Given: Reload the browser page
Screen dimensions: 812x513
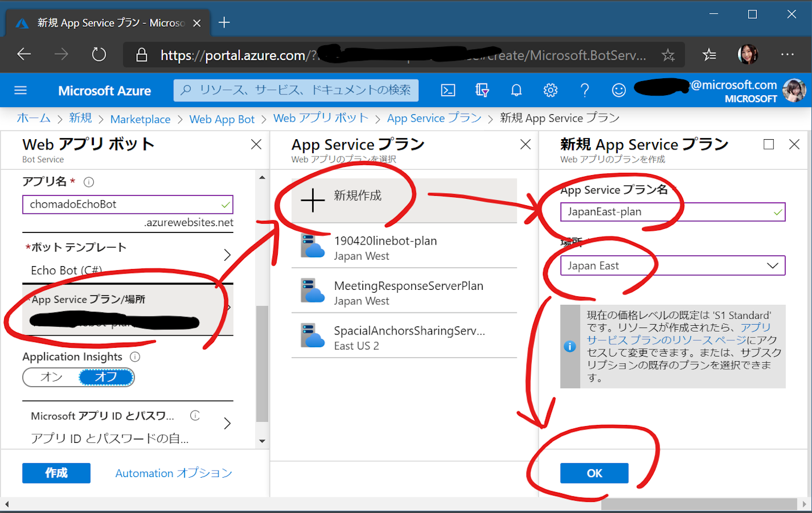Looking at the screenshot, I should [x=99, y=54].
